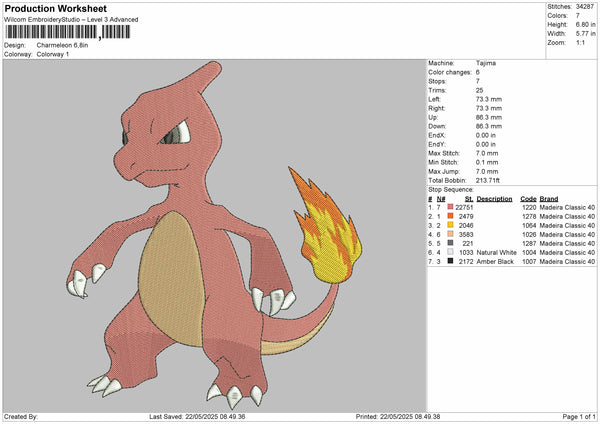
Task: Select the Width value '5.77 in'
Action: [585, 34]
